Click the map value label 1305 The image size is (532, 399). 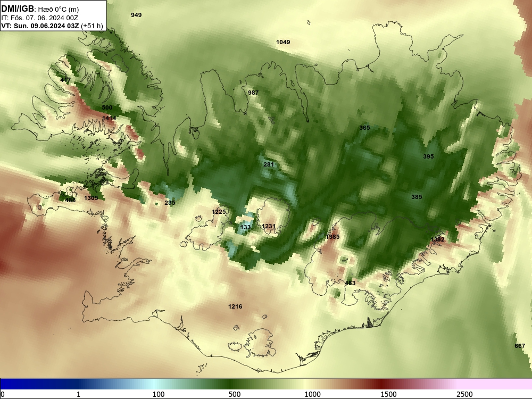coord(91,198)
